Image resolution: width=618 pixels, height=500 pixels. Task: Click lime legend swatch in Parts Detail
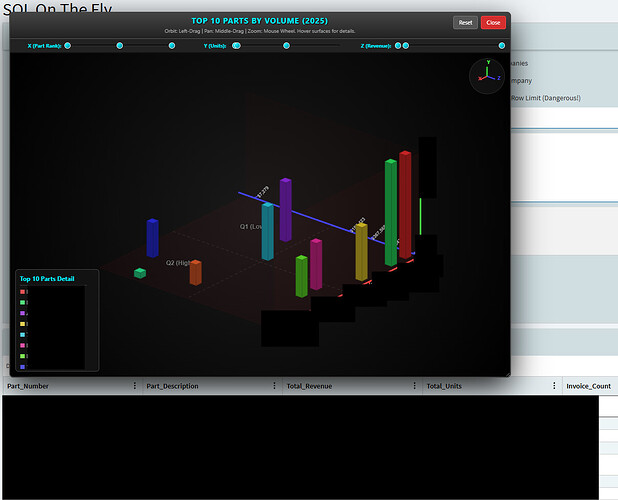[x=22, y=356]
